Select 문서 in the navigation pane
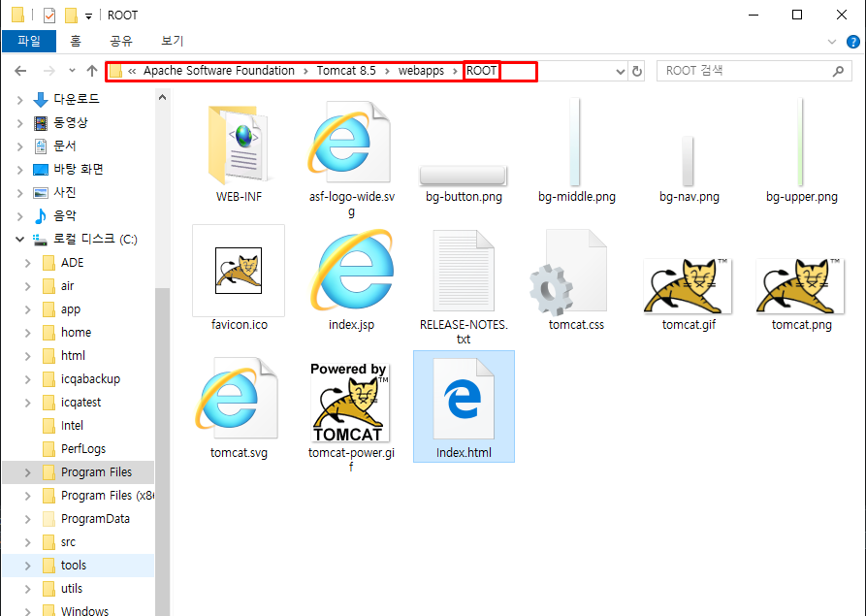The height and width of the screenshot is (616, 866). pos(65,146)
